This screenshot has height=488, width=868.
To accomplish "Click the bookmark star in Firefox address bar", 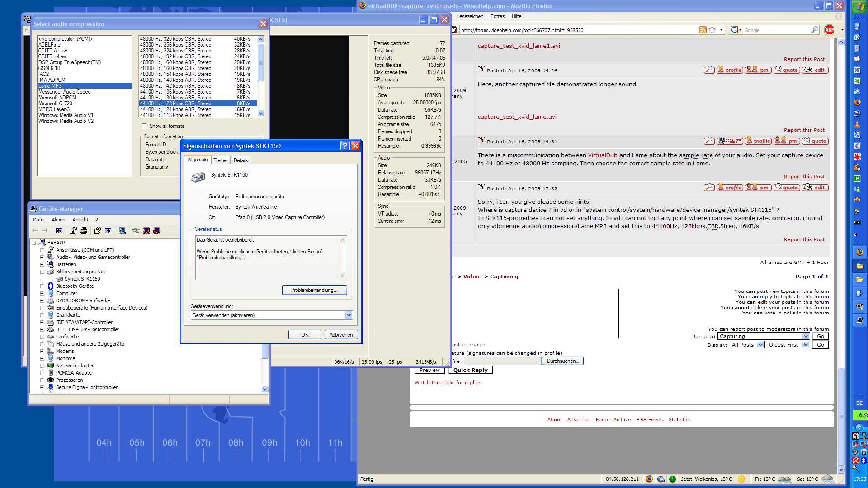I will [712, 30].
